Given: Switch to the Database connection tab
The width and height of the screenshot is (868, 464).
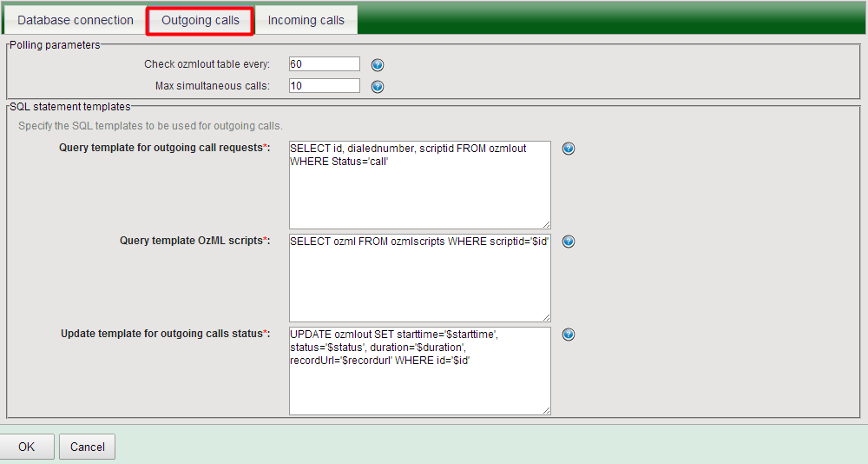Looking at the screenshot, I should pos(76,20).
